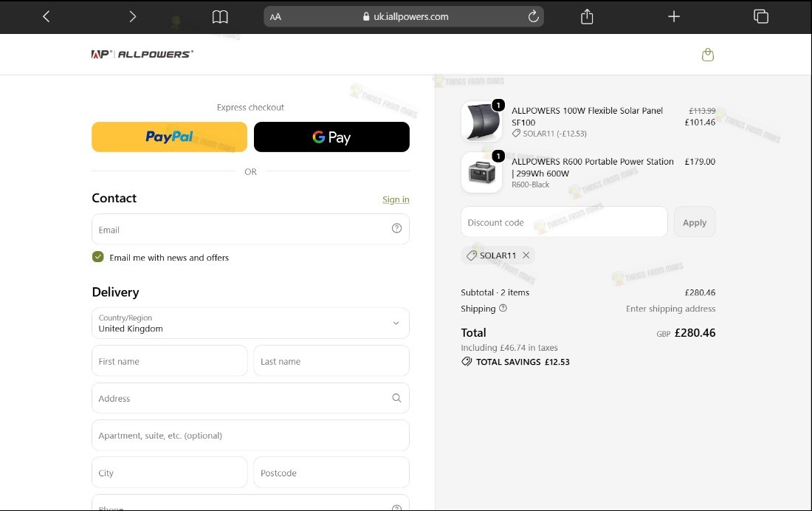Focus the Email input field
The height and width of the screenshot is (511, 812).
(x=251, y=229)
